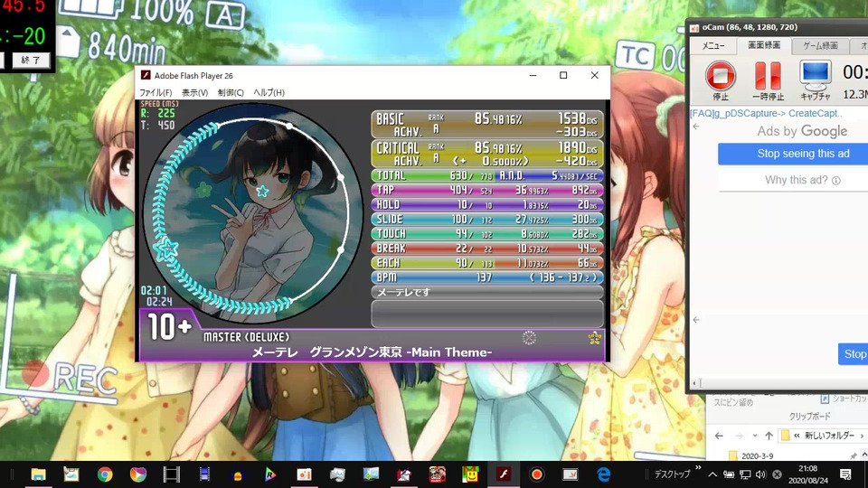Click the notepad icon next to File Explorer

[x=71, y=474]
